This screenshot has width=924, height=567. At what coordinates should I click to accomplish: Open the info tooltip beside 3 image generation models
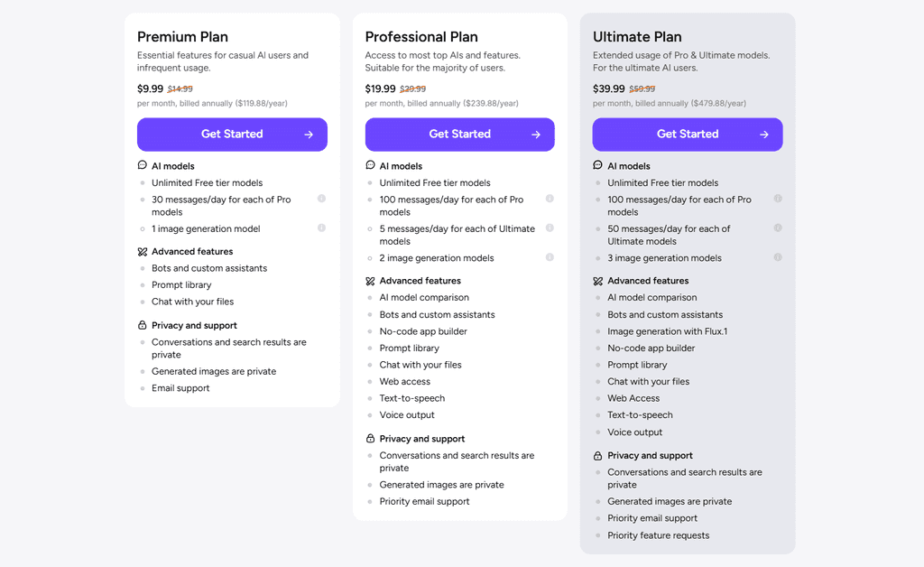pos(777,257)
